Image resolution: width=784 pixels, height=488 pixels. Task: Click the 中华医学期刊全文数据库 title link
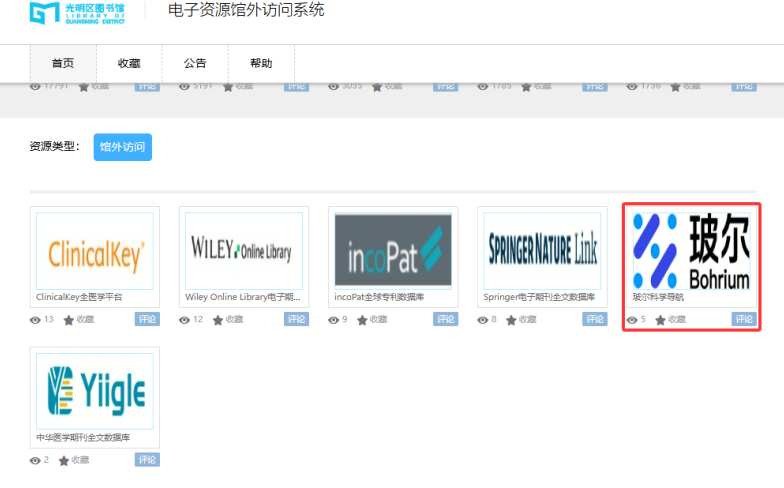(83, 438)
